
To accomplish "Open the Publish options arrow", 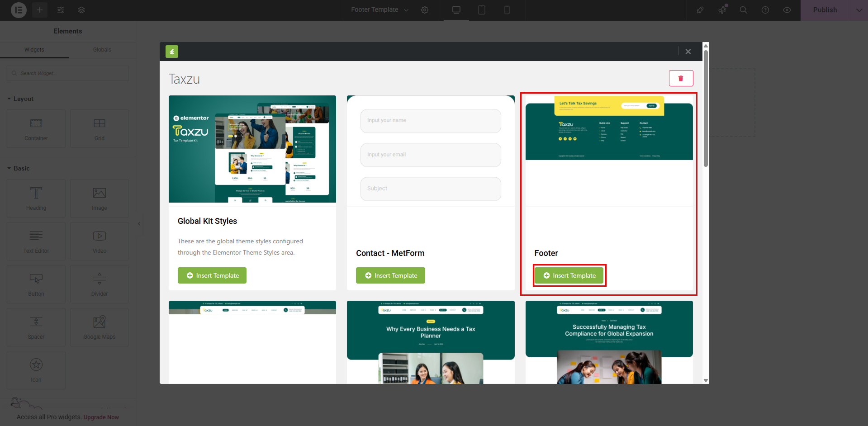I will pyautogui.click(x=859, y=10).
